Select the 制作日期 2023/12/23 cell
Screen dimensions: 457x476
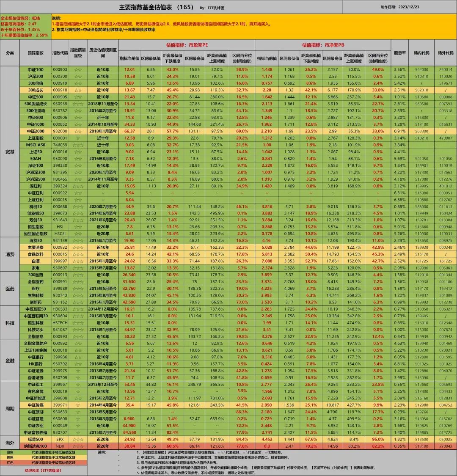[x=400, y=7]
